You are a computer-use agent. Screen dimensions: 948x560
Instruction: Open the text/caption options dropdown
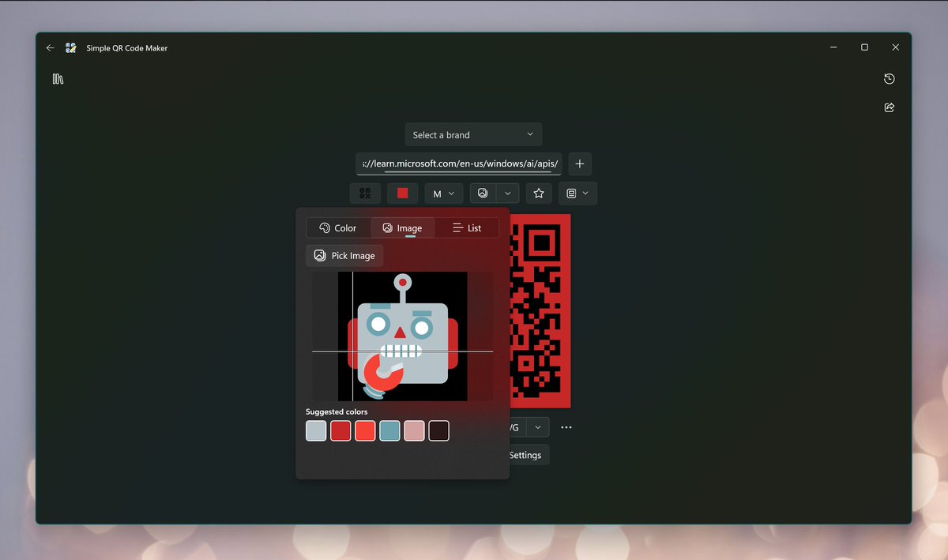pyautogui.click(x=577, y=194)
